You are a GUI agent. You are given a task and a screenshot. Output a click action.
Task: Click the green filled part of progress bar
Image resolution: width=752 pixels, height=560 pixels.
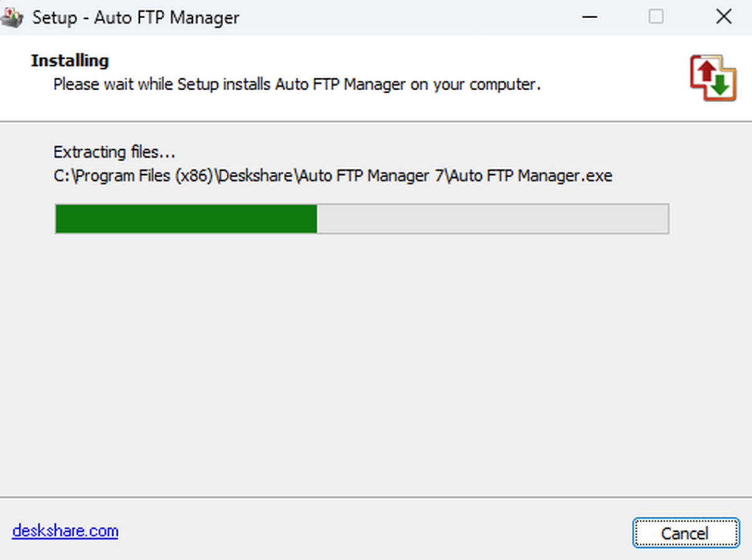tap(185, 219)
